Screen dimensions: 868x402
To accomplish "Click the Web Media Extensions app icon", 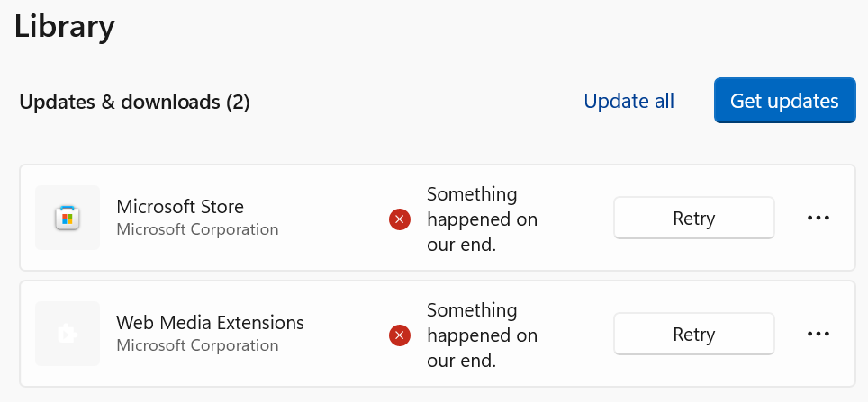I will tap(67, 334).
